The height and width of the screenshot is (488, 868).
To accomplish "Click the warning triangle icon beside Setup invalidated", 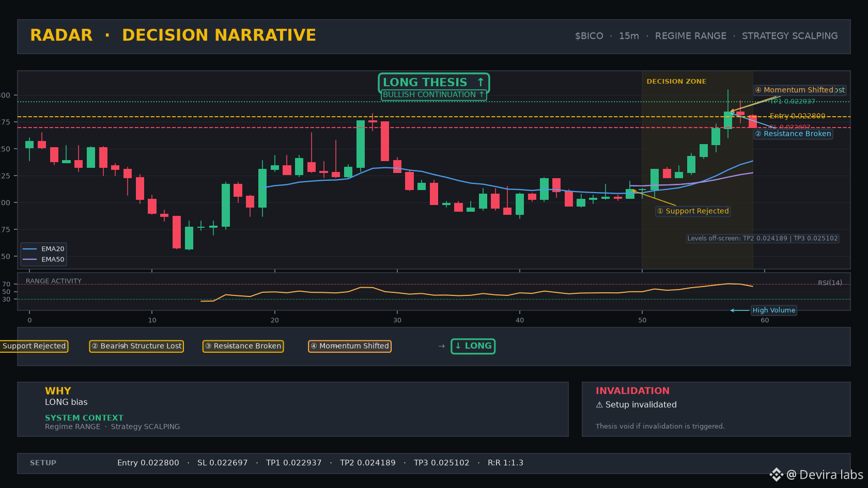I will tap(599, 405).
